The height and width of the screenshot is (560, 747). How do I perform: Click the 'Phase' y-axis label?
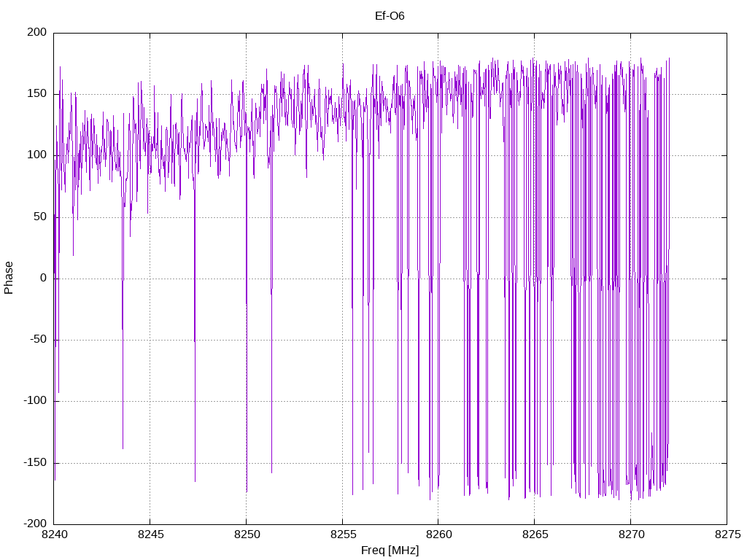pyautogui.click(x=9, y=278)
